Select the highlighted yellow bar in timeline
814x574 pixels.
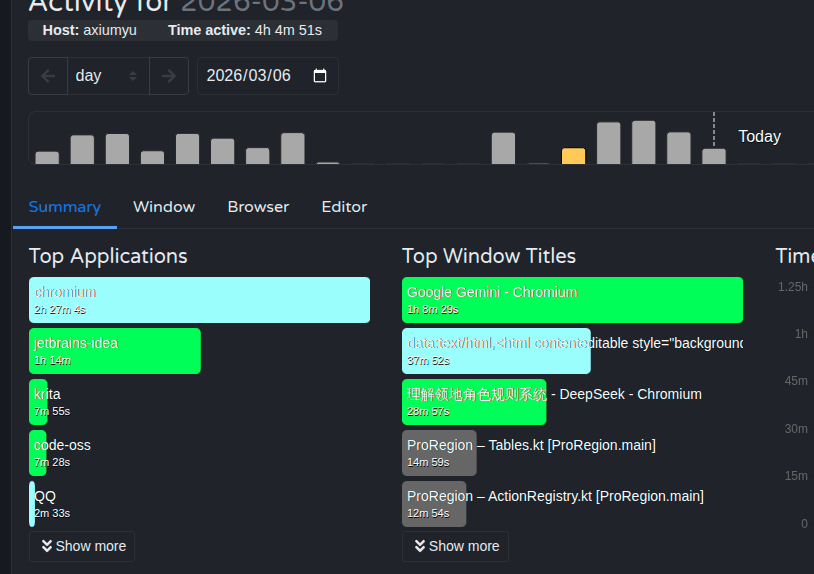573,156
